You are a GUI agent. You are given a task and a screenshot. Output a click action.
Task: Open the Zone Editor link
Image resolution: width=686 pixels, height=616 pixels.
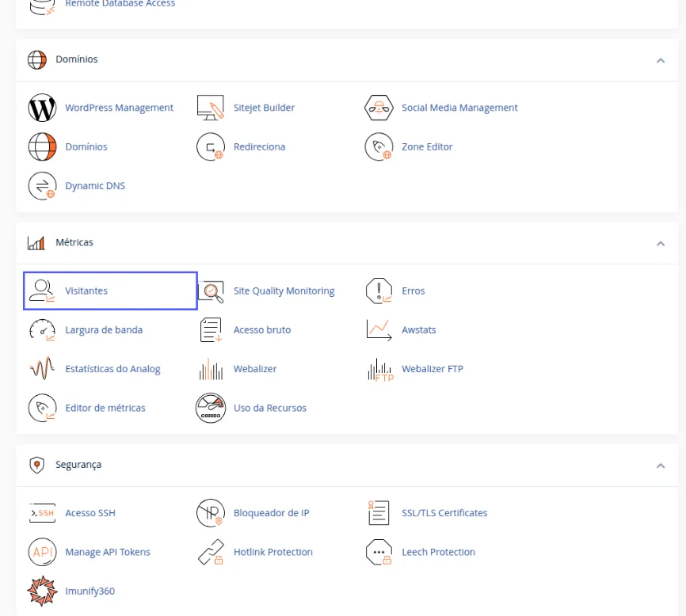[x=427, y=147]
